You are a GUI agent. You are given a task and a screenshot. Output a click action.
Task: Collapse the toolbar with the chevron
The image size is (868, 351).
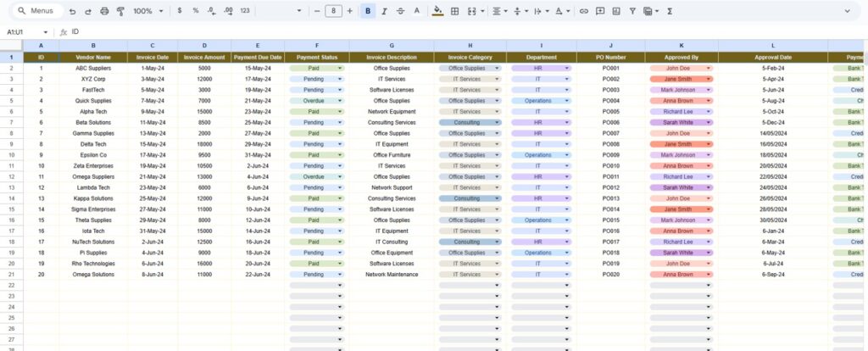(847, 11)
